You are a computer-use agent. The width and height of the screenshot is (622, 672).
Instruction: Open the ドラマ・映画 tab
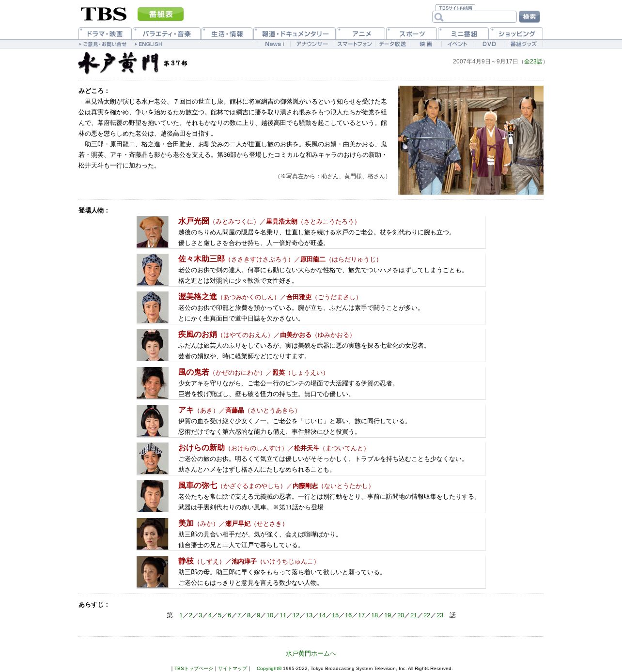pos(105,33)
